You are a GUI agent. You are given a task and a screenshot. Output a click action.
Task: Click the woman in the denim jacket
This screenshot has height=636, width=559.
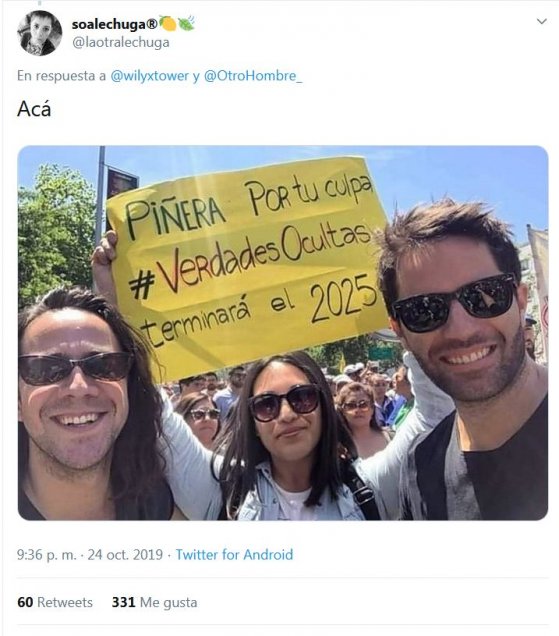[286, 438]
